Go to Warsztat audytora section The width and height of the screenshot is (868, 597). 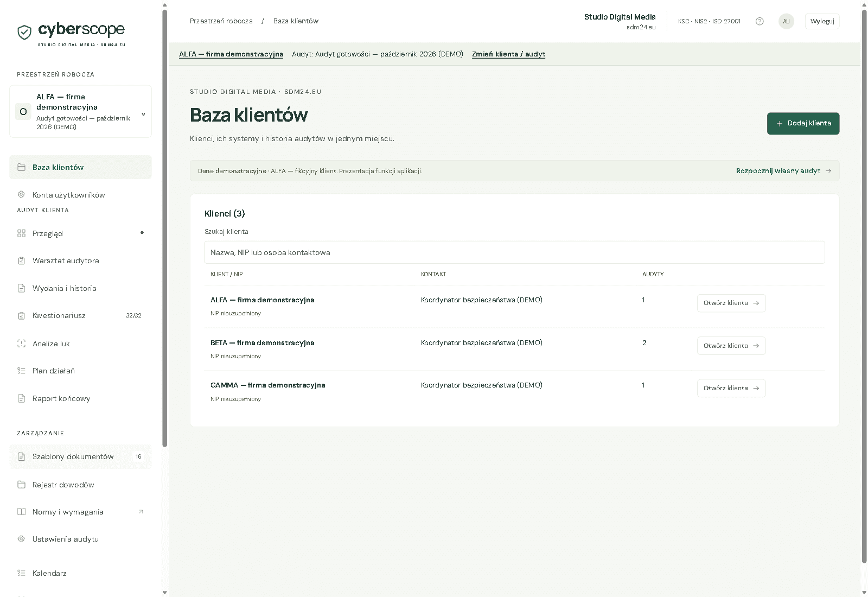(80, 261)
